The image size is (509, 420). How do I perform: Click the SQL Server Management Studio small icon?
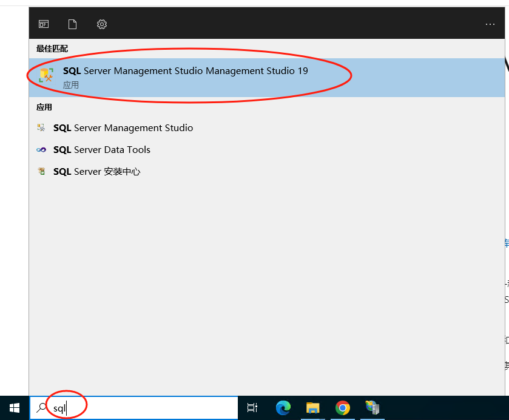(41, 127)
